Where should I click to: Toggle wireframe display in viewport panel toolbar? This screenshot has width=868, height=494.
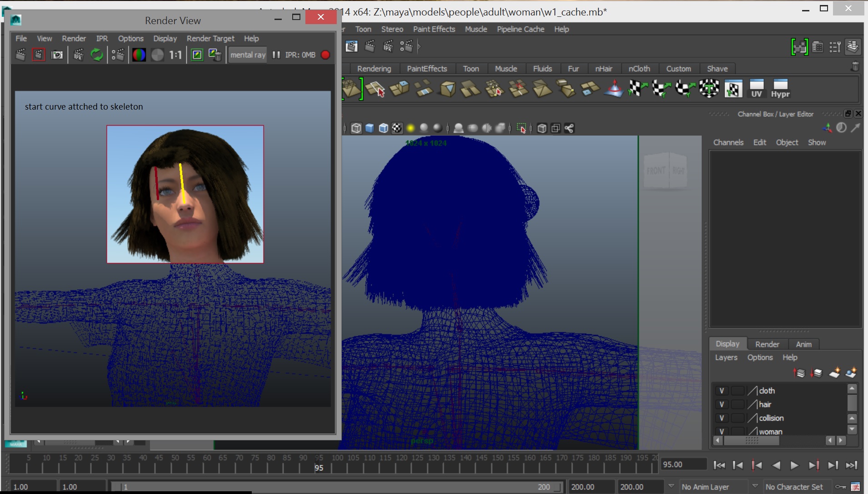[356, 128]
